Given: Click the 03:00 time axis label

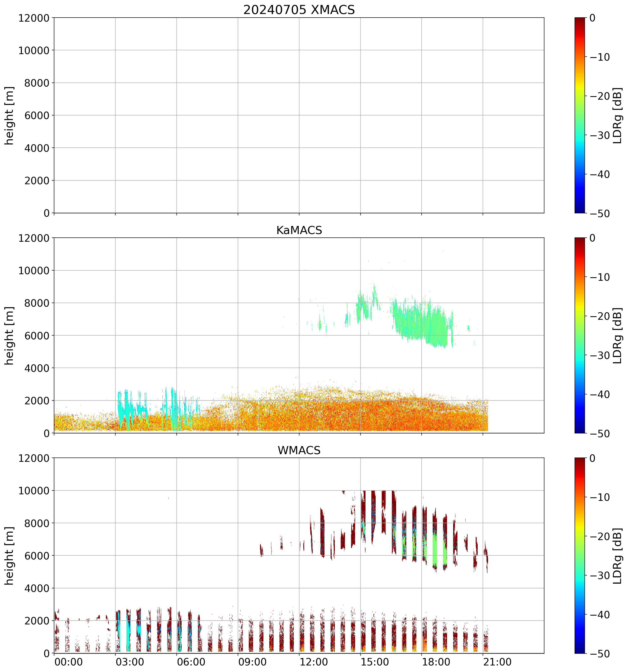Looking at the screenshot, I should pyautogui.click(x=130, y=662).
